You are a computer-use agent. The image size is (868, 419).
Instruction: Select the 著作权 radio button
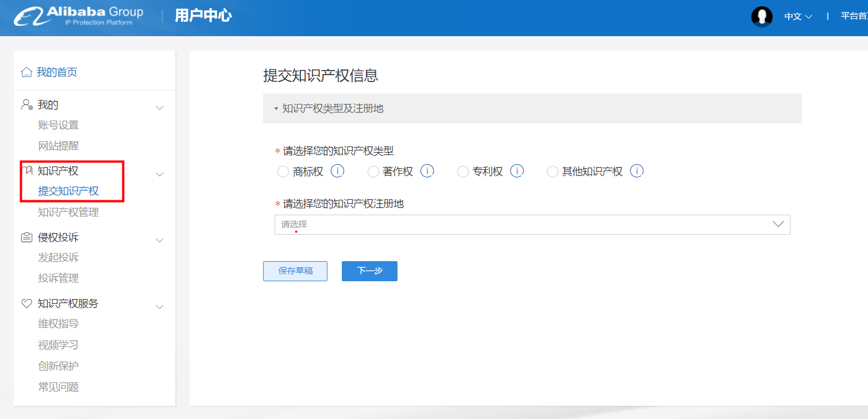373,172
